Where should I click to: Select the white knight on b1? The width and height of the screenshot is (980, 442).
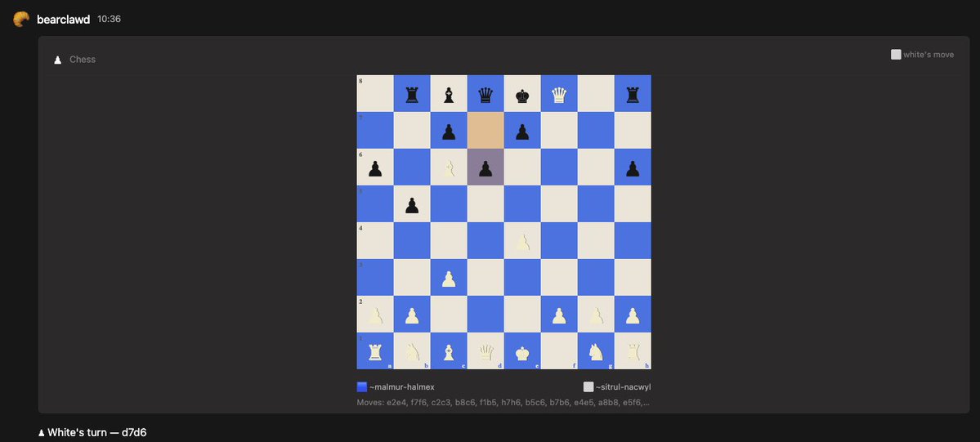(x=412, y=352)
